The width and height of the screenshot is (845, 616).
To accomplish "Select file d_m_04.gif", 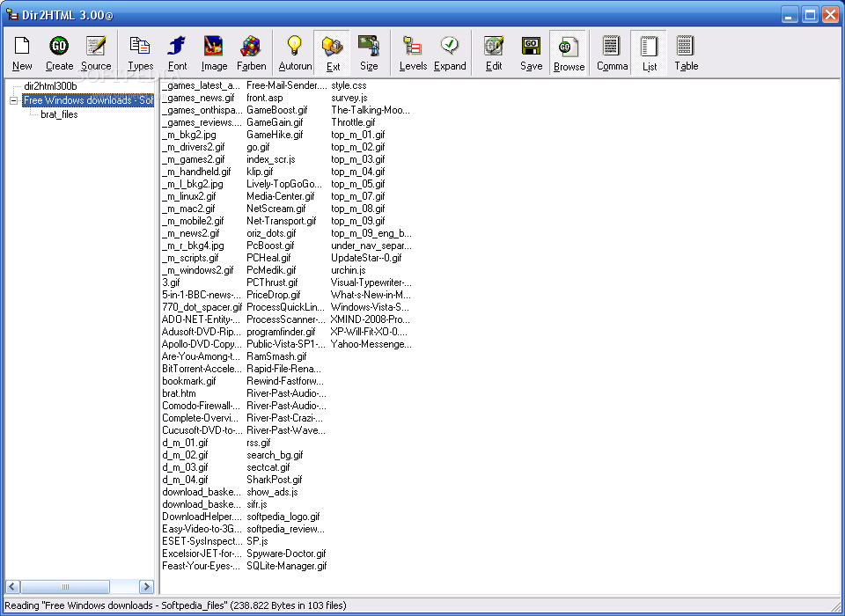I will [x=185, y=480].
